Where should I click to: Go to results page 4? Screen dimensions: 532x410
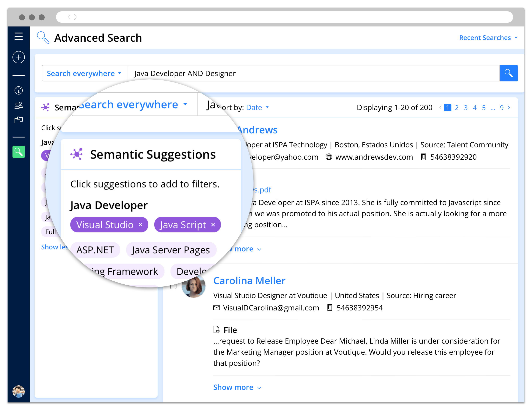coord(475,108)
